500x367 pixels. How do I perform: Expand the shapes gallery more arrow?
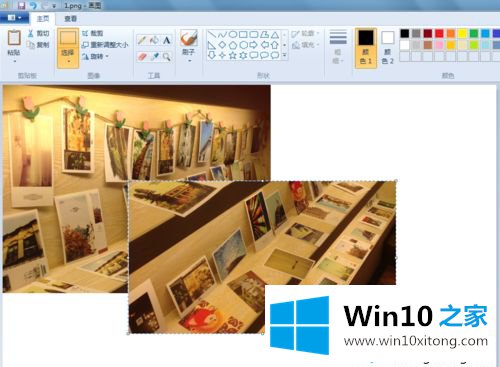[x=285, y=55]
